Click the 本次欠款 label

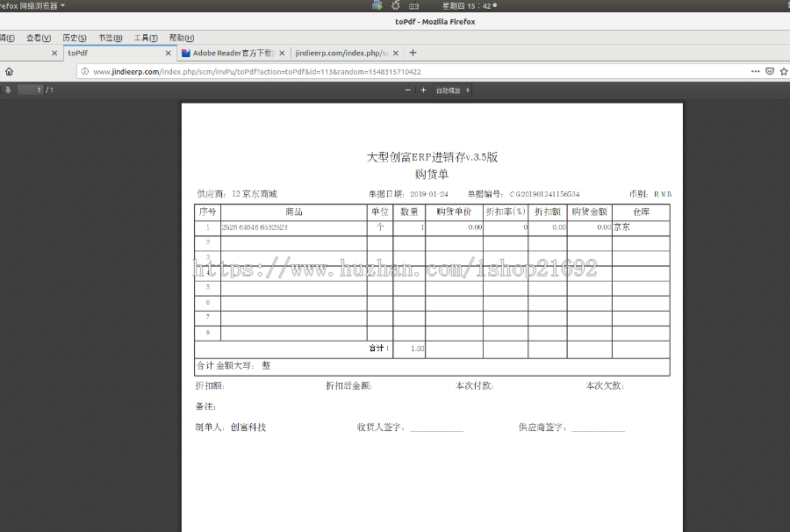605,386
